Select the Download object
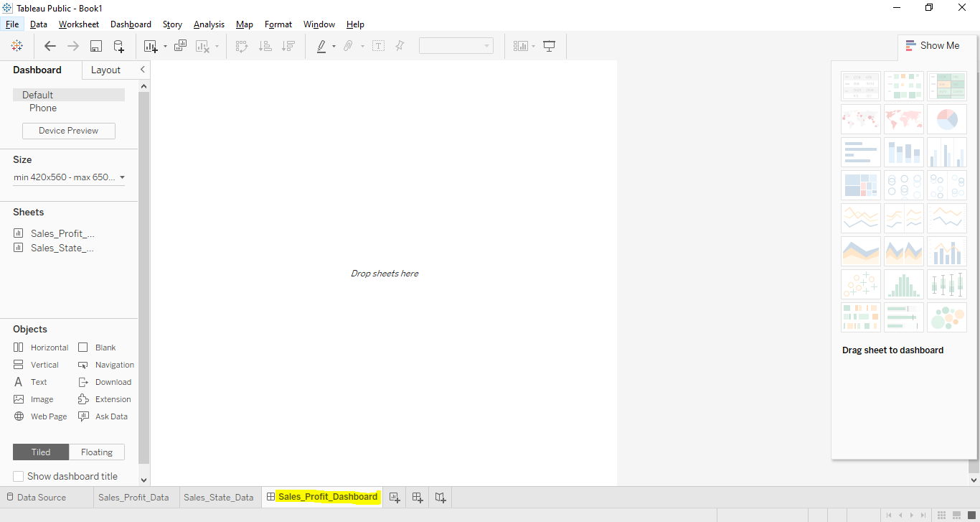980x522 pixels. point(105,382)
